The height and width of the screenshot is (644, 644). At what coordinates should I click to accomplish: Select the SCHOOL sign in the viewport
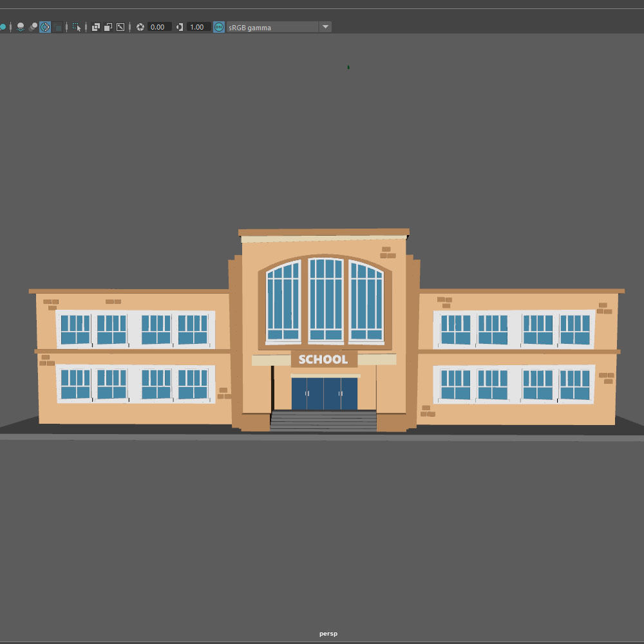(324, 359)
